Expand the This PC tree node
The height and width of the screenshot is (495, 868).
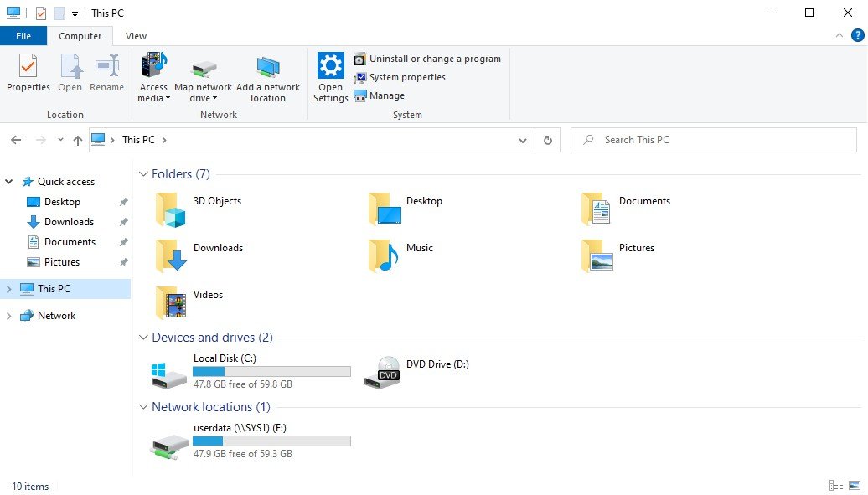tap(9, 289)
